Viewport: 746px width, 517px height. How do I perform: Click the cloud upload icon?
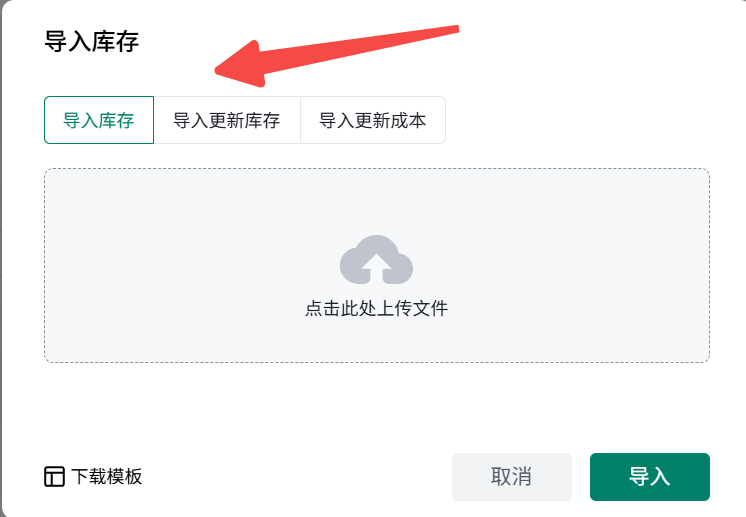[x=376, y=259]
